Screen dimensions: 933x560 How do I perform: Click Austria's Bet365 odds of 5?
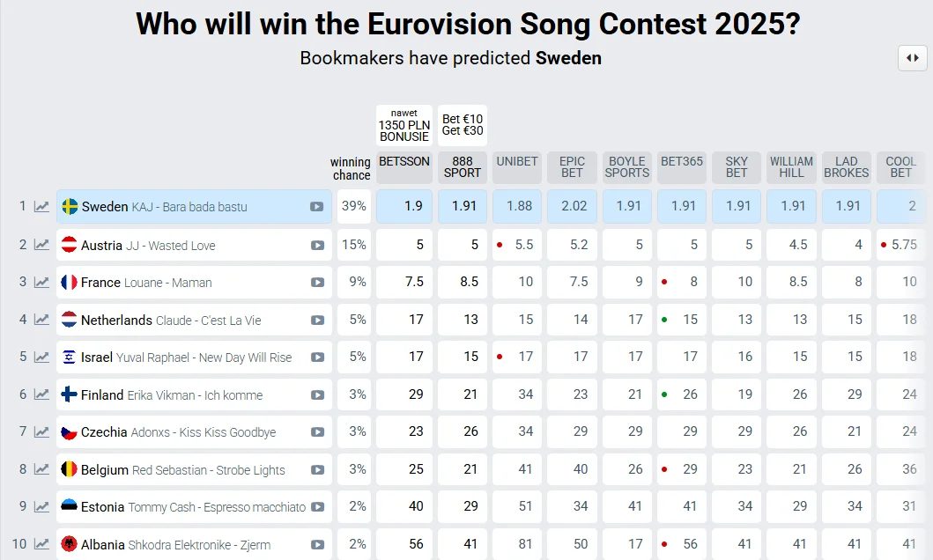(682, 245)
